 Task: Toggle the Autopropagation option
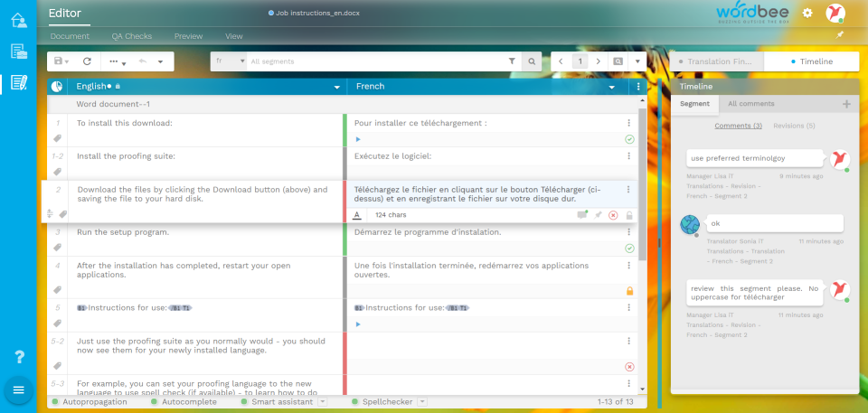(90, 401)
